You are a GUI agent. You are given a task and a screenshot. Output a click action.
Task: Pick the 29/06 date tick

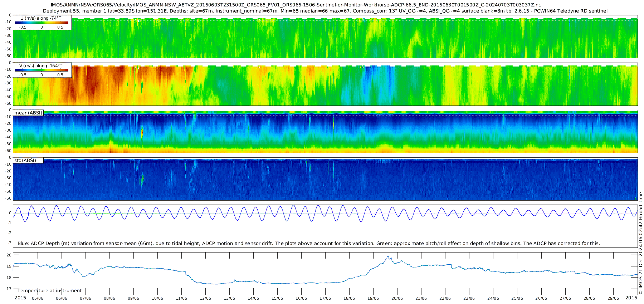pos(613,298)
